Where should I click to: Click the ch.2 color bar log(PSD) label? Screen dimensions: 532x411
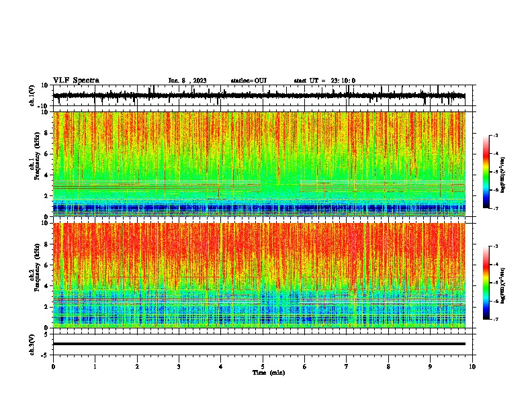(503, 285)
